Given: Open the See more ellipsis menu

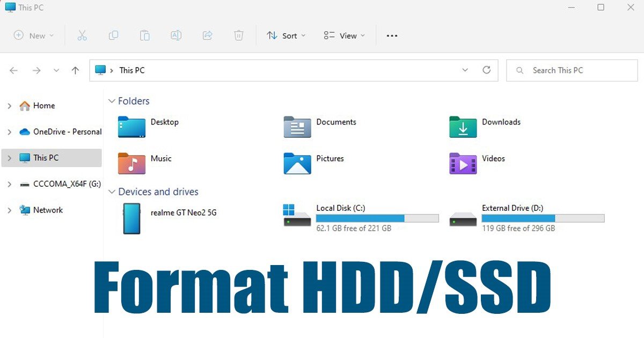Looking at the screenshot, I should (x=392, y=35).
